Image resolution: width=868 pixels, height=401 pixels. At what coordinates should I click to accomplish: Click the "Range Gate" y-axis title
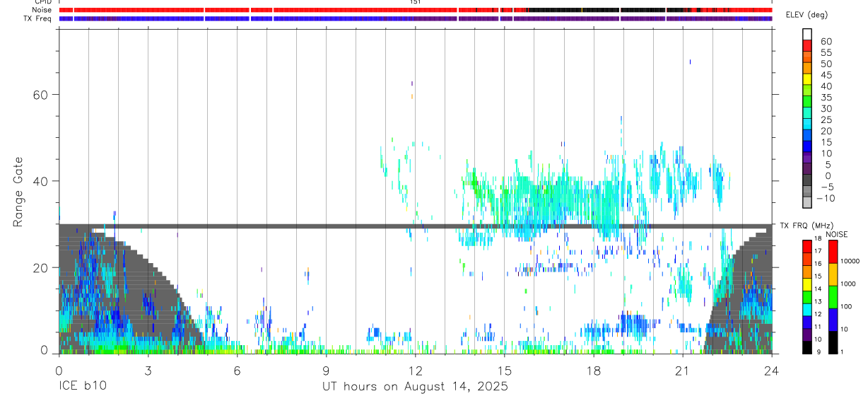(18, 192)
